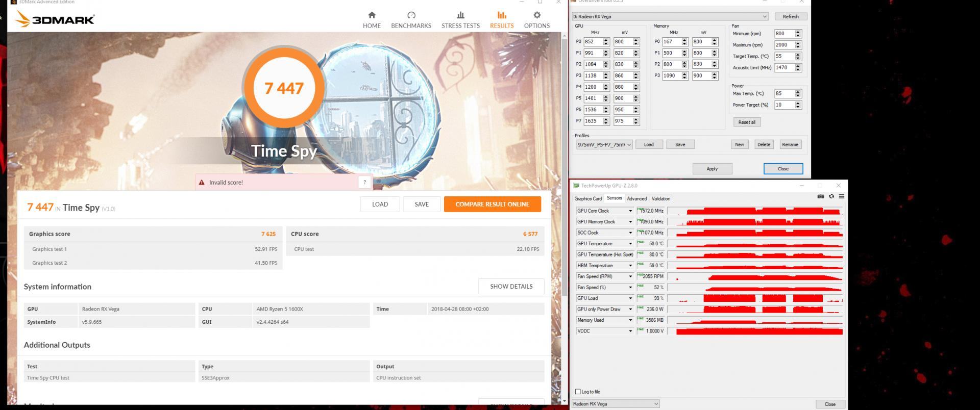Open the VDDC sensor dropdown

click(x=630, y=331)
